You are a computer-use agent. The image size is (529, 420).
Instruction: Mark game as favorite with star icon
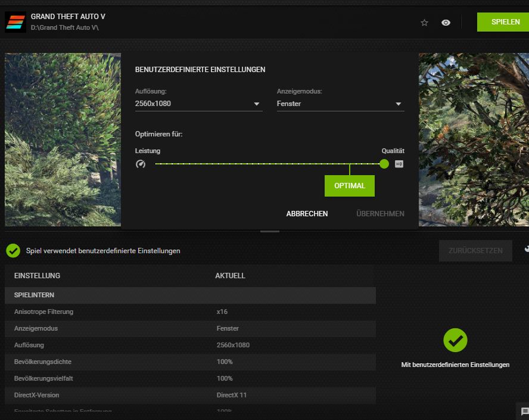click(x=424, y=23)
